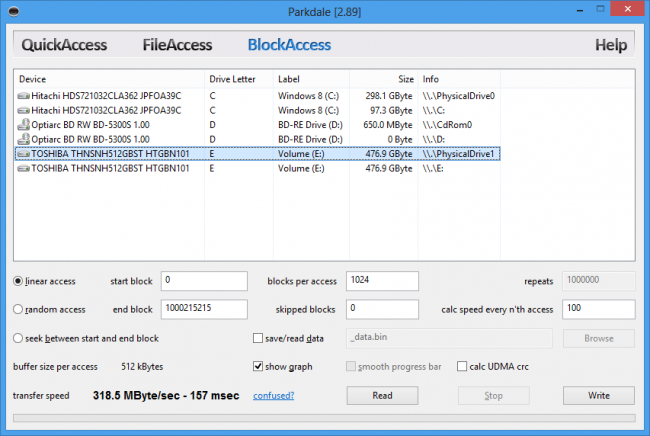The height and width of the screenshot is (436, 650).
Task: Click the TOSHIBA PhysicalDrive1 disk icon
Action: coord(24,155)
